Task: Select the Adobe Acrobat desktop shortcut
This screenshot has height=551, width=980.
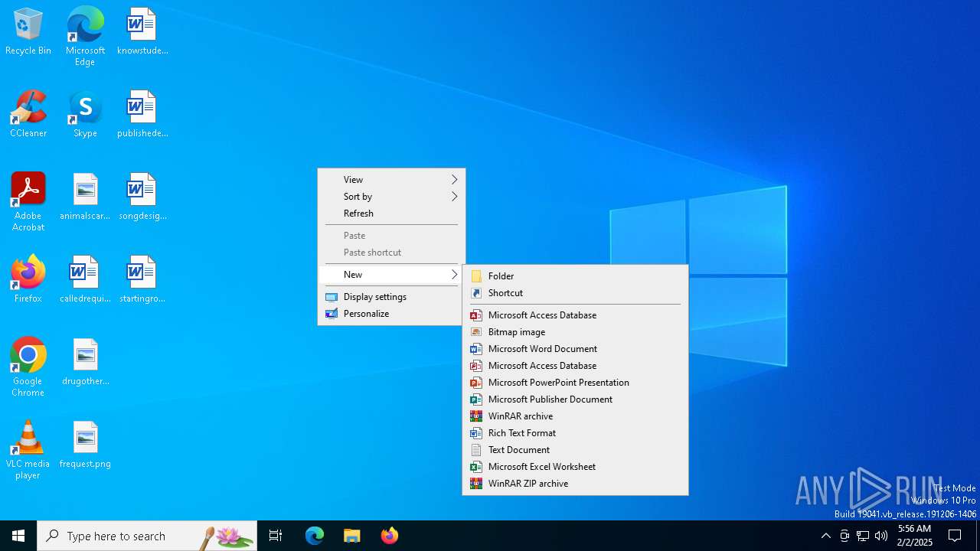Action: tap(28, 202)
